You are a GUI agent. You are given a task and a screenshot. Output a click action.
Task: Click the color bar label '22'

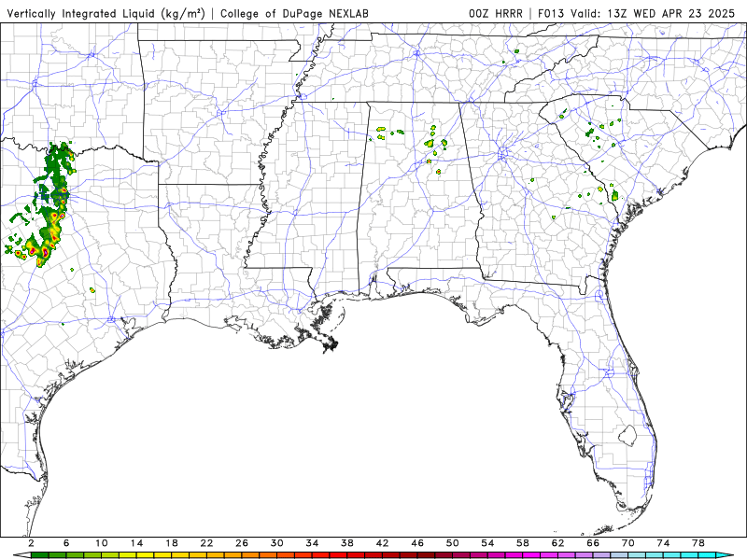point(206,543)
